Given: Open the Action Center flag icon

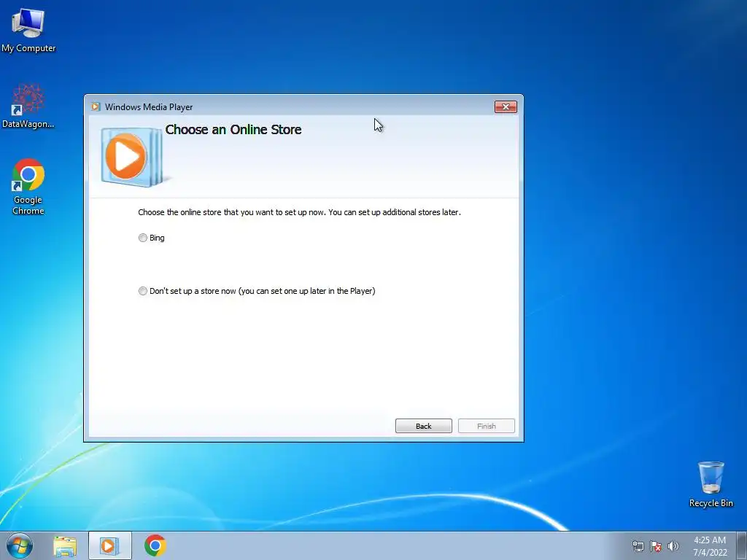Looking at the screenshot, I should coord(656,546).
